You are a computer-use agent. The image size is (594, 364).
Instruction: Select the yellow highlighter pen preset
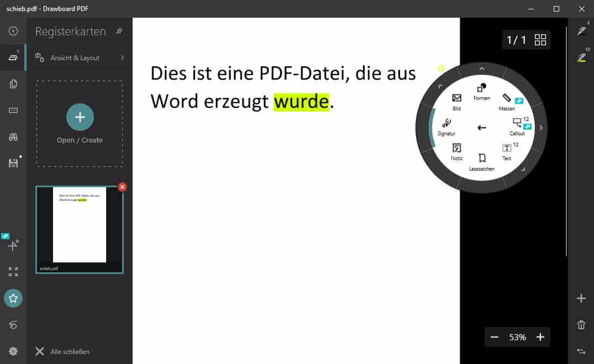[x=581, y=57]
